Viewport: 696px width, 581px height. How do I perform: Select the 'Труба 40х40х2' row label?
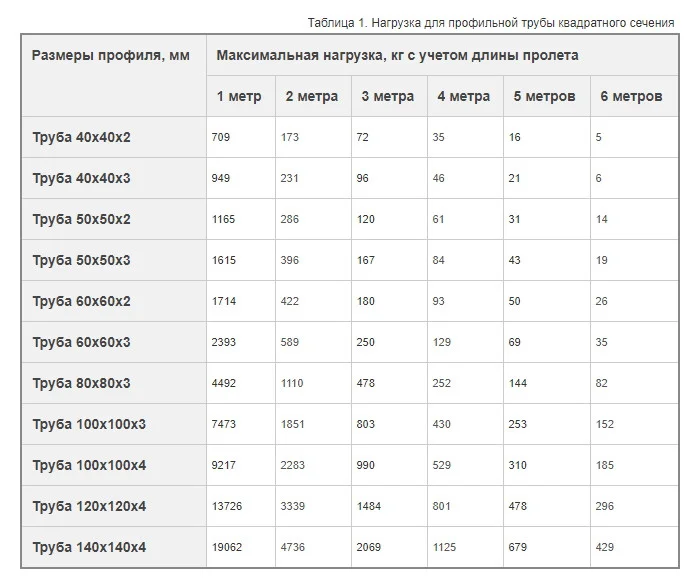pos(82,137)
